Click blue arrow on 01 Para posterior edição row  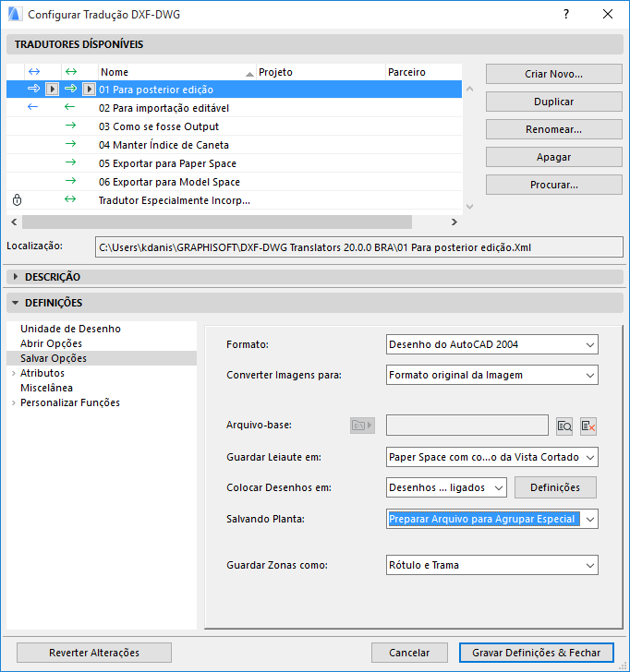pyautogui.click(x=33, y=89)
